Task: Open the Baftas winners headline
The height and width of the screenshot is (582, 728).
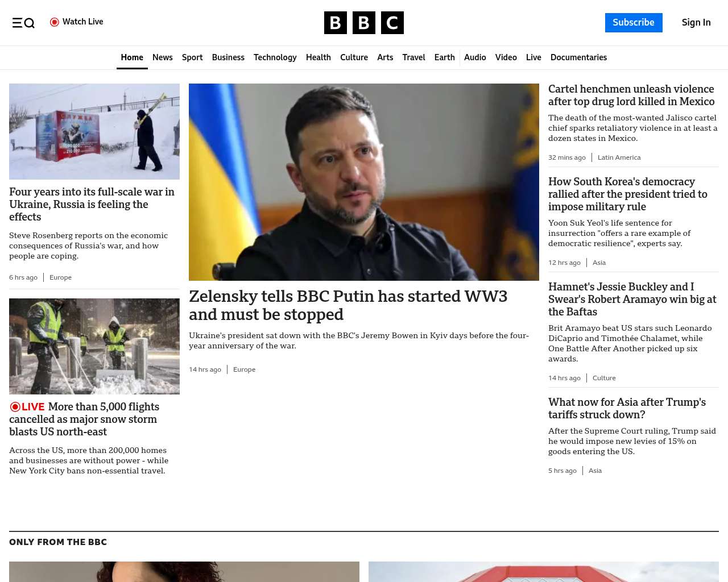Action: click(632, 299)
